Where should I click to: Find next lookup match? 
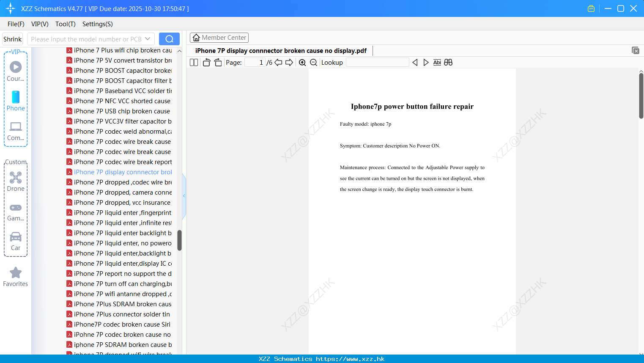pyautogui.click(x=426, y=62)
